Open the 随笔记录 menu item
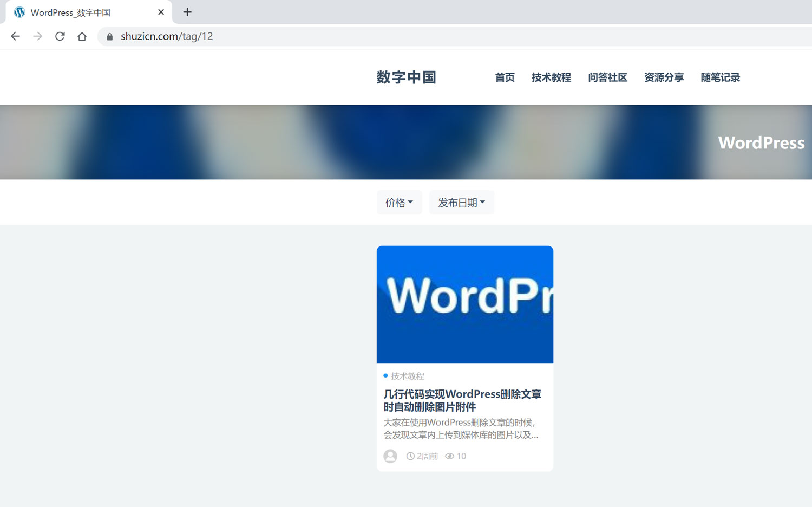The width and height of the screenshot is (812, 507). [x=720, y=77]
